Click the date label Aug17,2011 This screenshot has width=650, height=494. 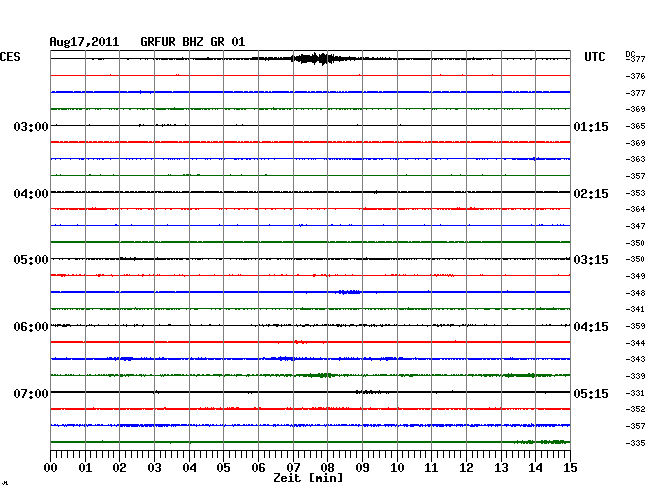point(84,42)
